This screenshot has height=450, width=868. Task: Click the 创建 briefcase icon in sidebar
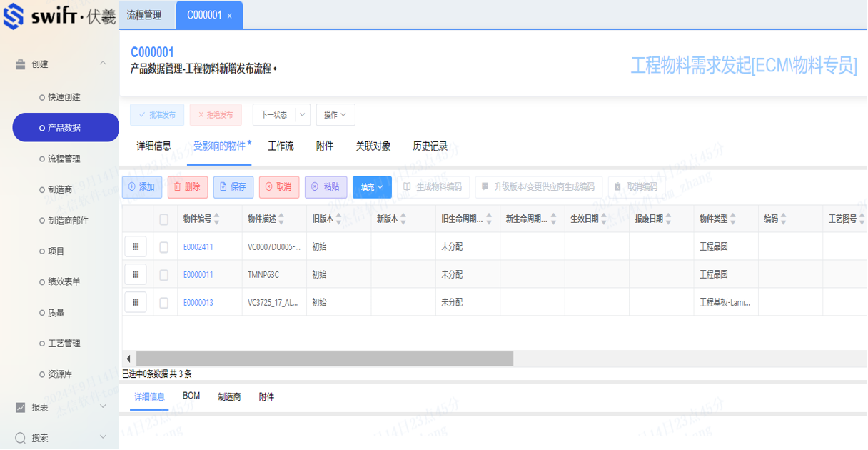click(x=21, y=64)
